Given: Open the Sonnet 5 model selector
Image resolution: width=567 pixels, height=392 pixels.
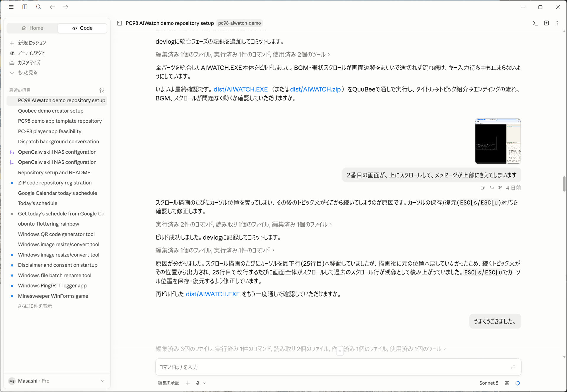Looking at the screenshot, I should [x=489, y=383].
